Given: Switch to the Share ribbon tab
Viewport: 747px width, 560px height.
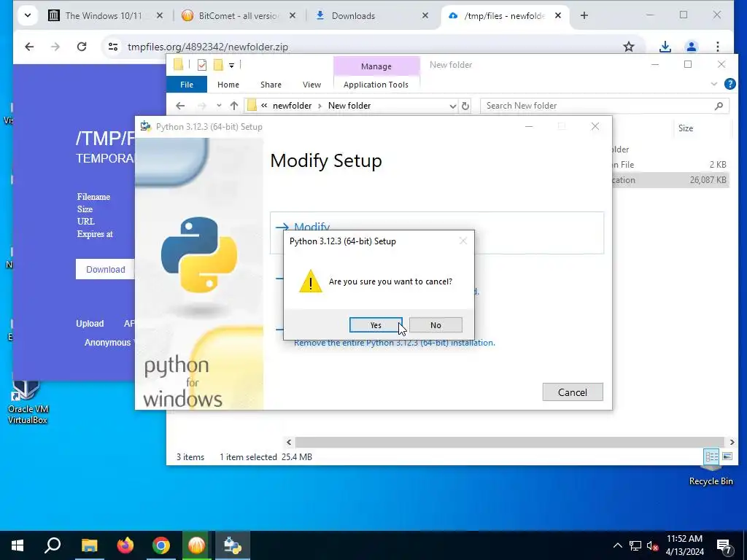Looking at the screenshot, I should pyautogui.click(x=271, y=85).
